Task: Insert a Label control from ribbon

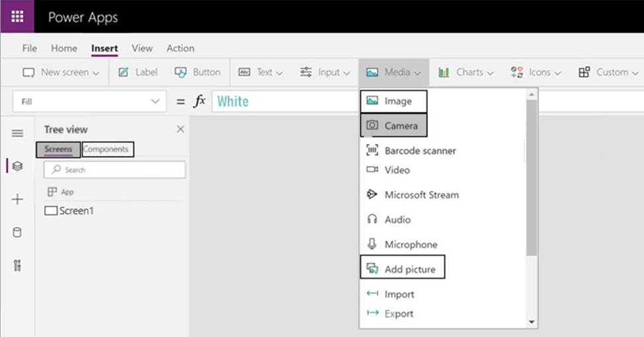Action: point(138,72)
